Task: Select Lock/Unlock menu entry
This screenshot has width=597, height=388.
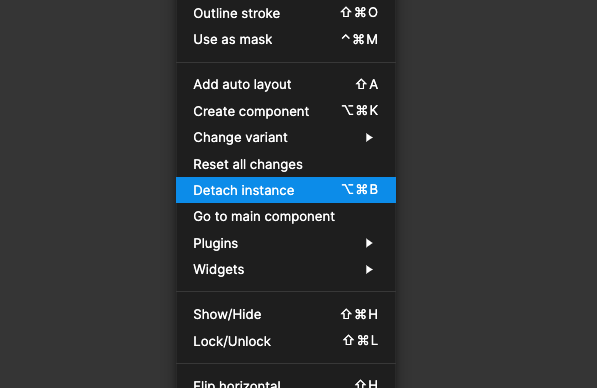Action: [286, 341]
